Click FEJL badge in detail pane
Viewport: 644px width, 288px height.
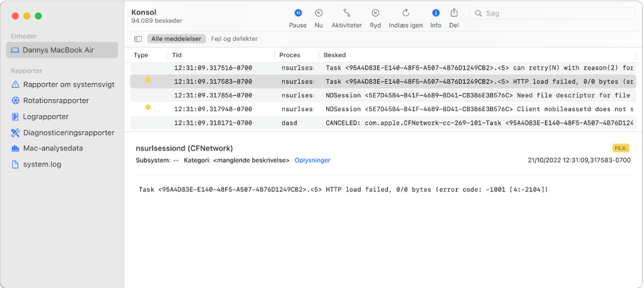pyautogui.click(x=621, y=148)
